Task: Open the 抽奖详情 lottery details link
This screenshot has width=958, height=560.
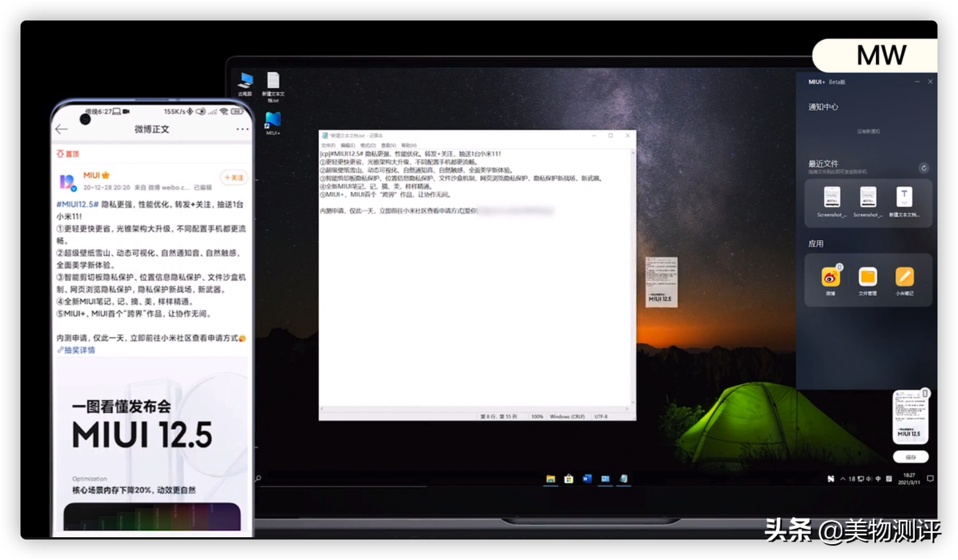Action: 76,350
